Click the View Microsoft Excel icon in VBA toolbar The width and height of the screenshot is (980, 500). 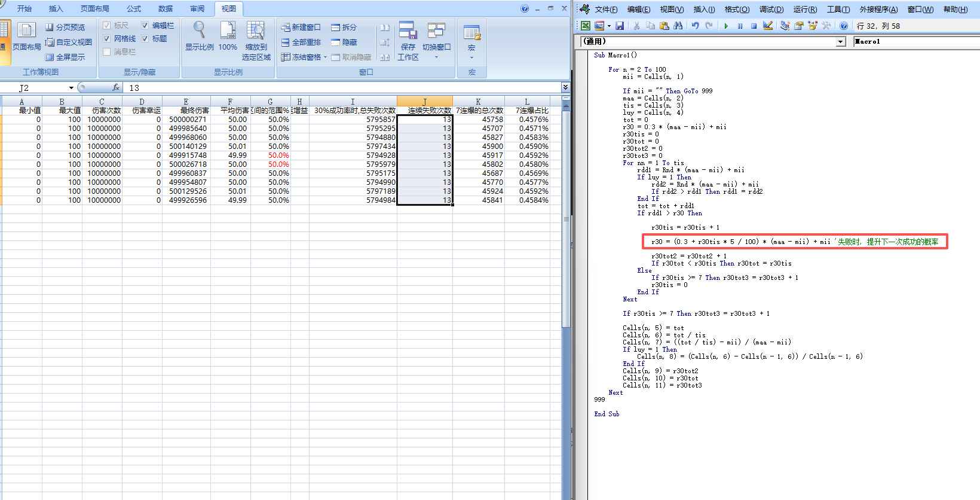586,26
